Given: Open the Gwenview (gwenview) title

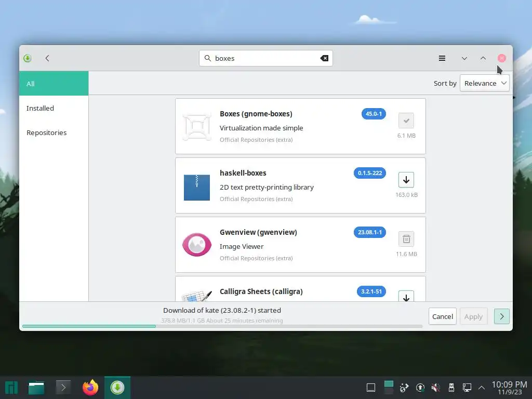Looking at the screenshot, I should 258,232.
